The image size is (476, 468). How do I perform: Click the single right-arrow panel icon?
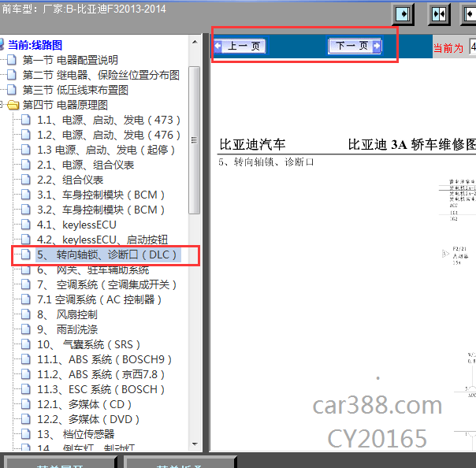(403, 14)
